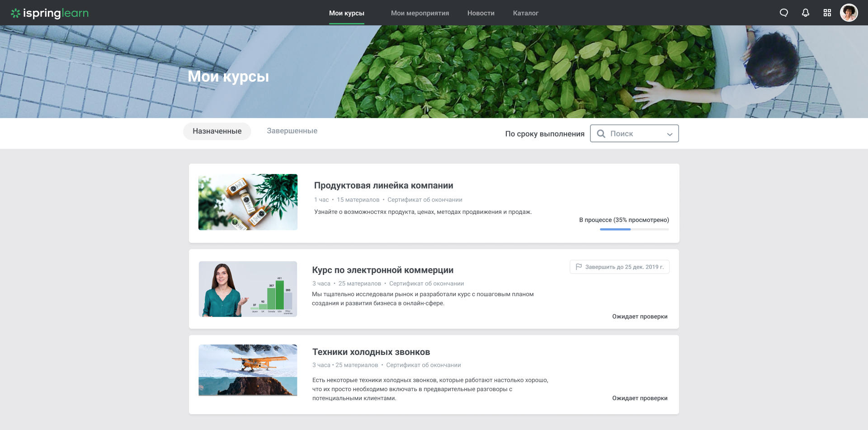The width and height of the screenshot is (868, 430).
Task: Open the chat/messages search icon
Action: [783, 13]
